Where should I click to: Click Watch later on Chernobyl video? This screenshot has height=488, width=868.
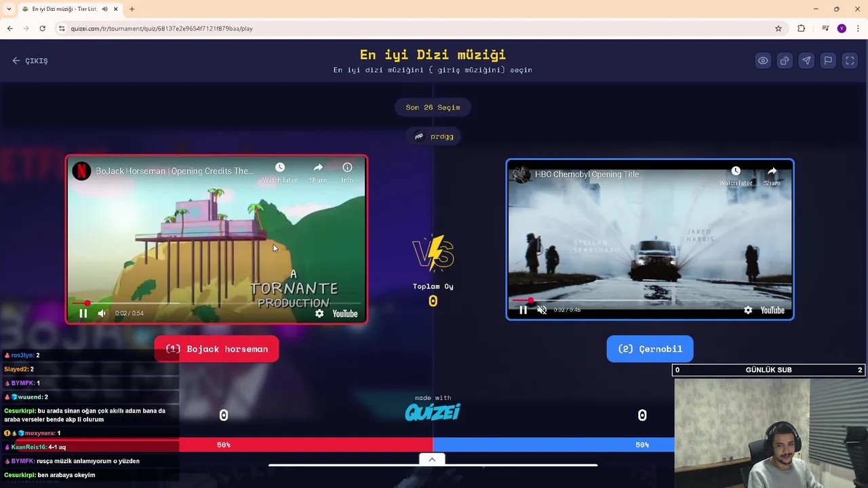[x=736, y=176]
